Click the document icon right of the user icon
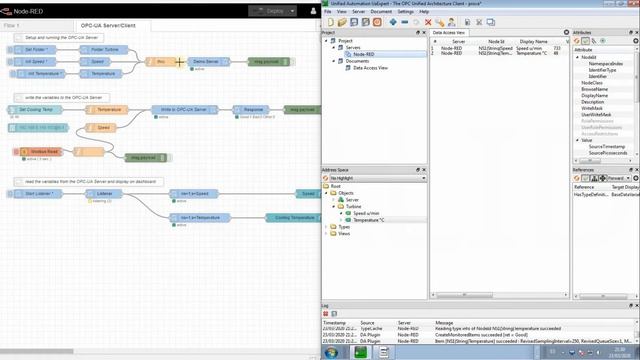640x360 pixels. [x=467, y=22]
